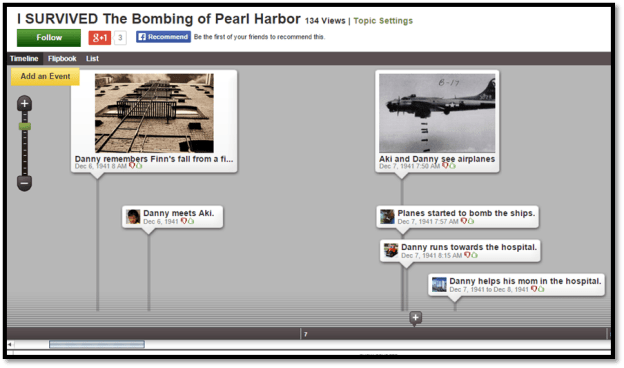The height and width of the screenshot is (368, 624).
Task: Open 'Danny remembers Finn's fall' event title
Action: point(154,159)
